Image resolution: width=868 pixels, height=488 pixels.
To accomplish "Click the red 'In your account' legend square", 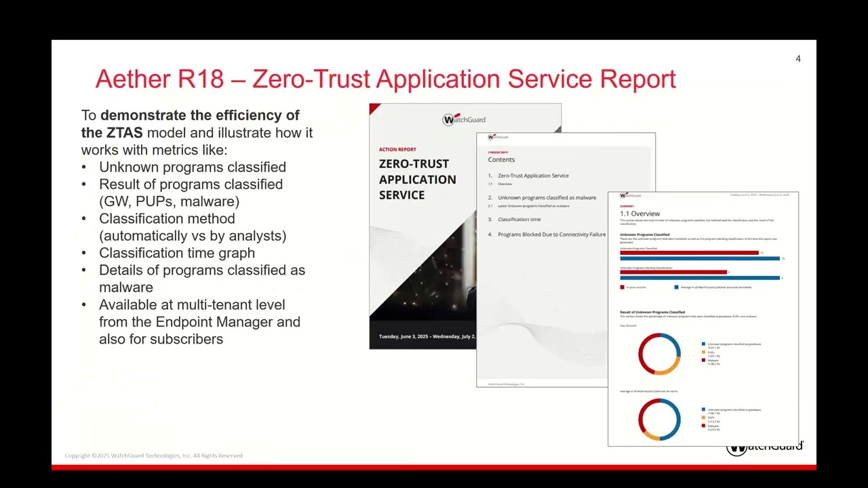I will [x=623, y=287].
